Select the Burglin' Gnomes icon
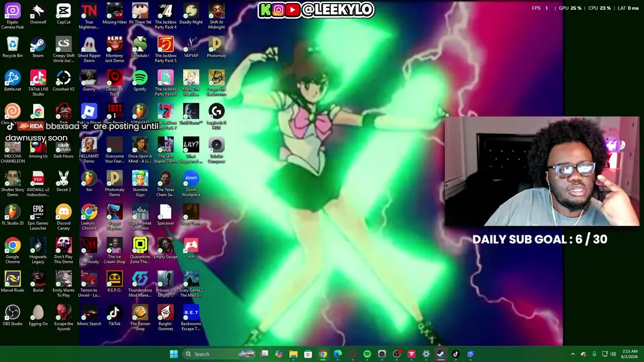The image size is (644, 362). pos(166,318)
